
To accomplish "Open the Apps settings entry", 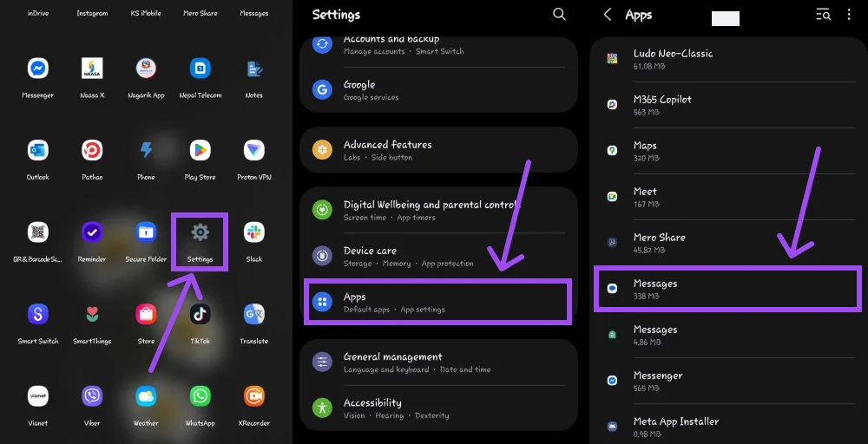I will click(x=438, y=302).
